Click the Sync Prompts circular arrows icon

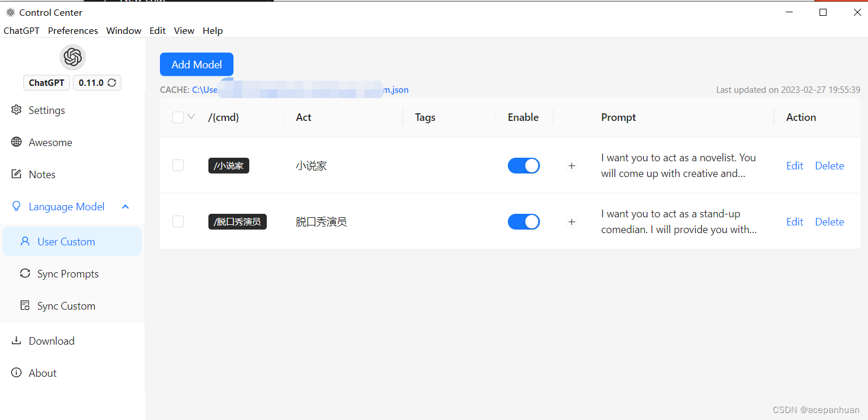coord(25,273)
